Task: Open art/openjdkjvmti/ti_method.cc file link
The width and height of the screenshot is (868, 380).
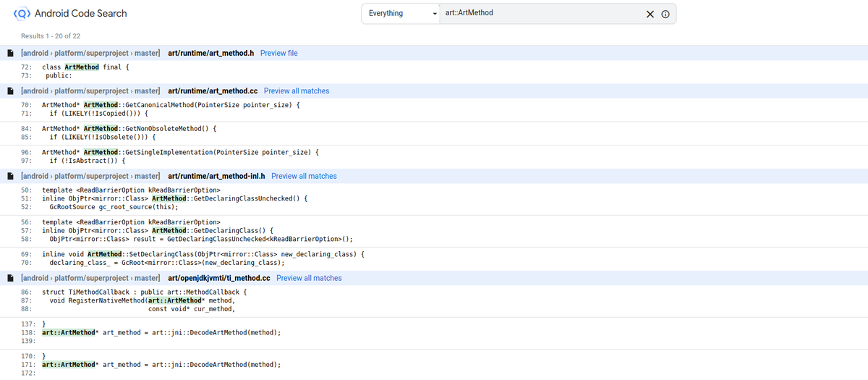Action: 219,278
